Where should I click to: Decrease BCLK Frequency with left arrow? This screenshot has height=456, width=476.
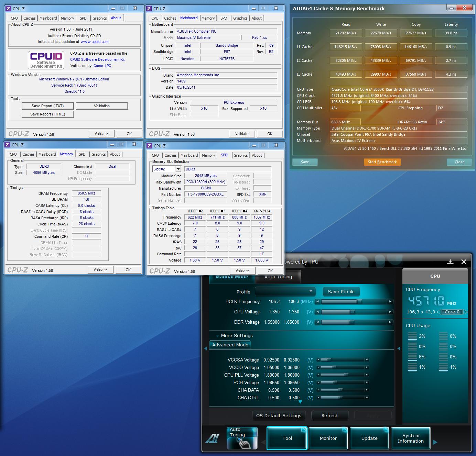317,302
